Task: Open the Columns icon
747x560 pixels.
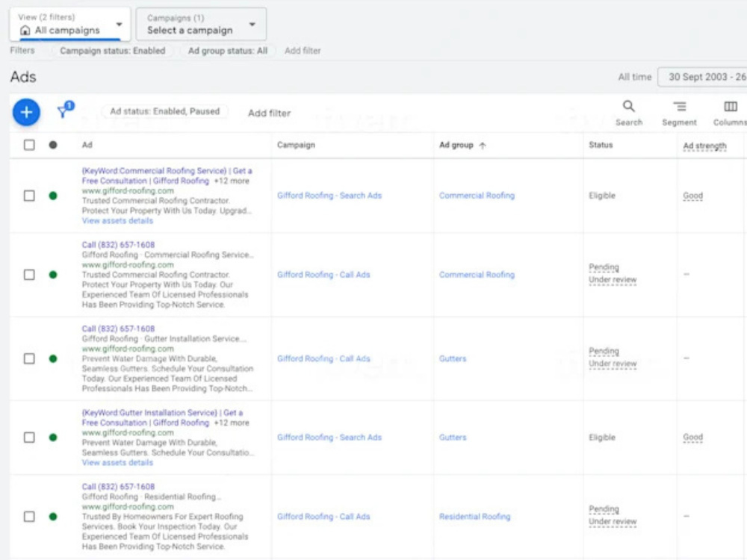Action: tap(730, 113)
